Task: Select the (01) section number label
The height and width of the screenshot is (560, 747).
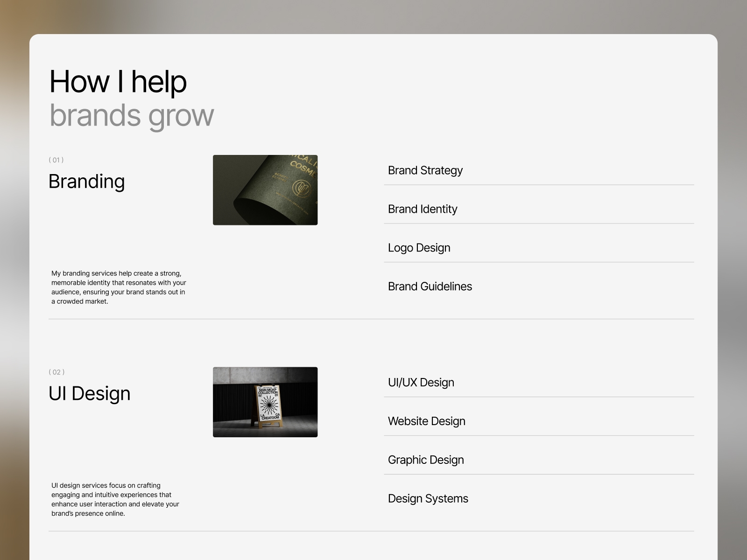Action: [56, 160]
